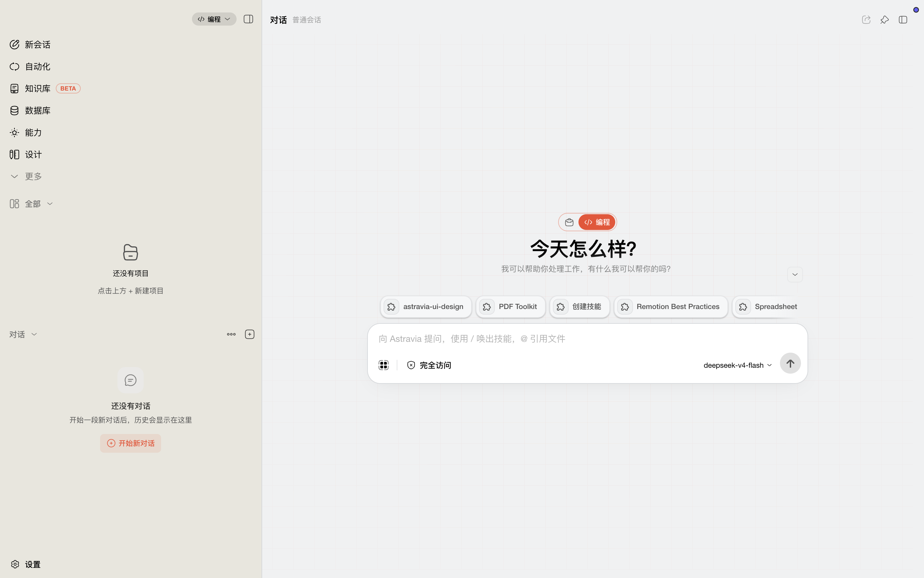
Task: Open the 编程 mode dropdown in sidebar header
Action: point(214,19)
